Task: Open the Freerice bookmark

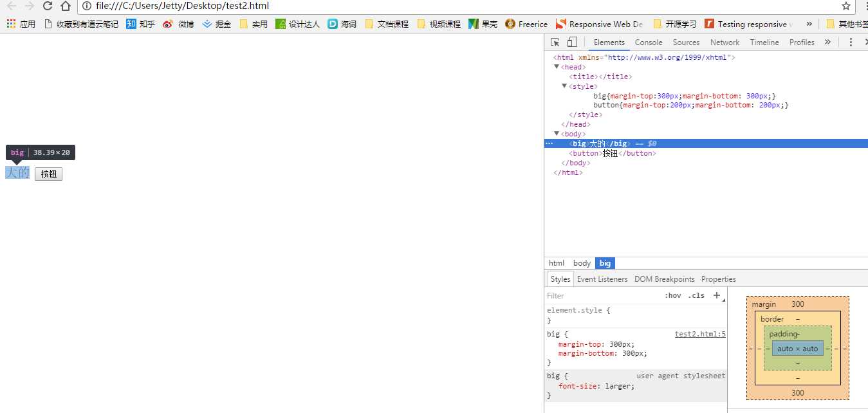Action: point(526,24)
